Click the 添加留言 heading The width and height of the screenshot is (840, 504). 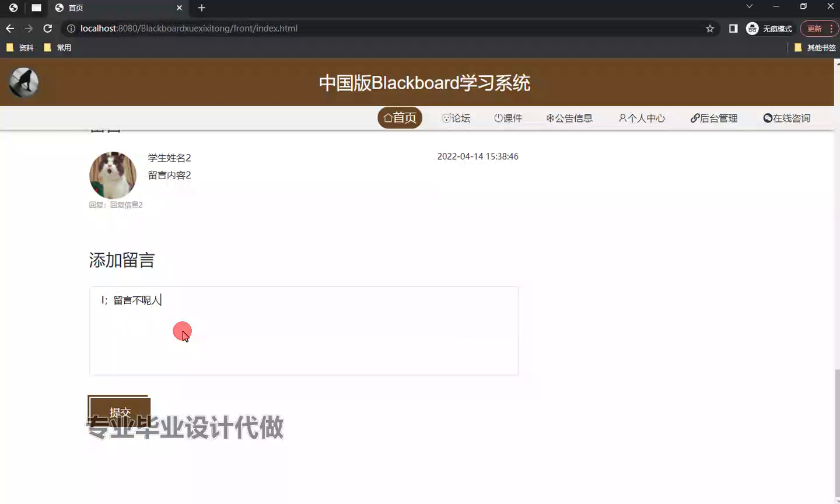point(121,260)
